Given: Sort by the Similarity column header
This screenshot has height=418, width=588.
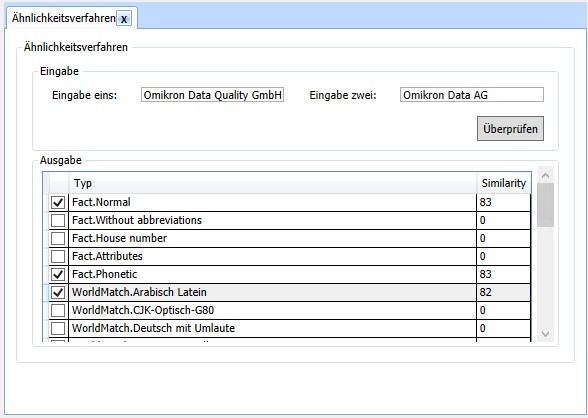Looking at the screenshot, I should click(x=504, y=183).
